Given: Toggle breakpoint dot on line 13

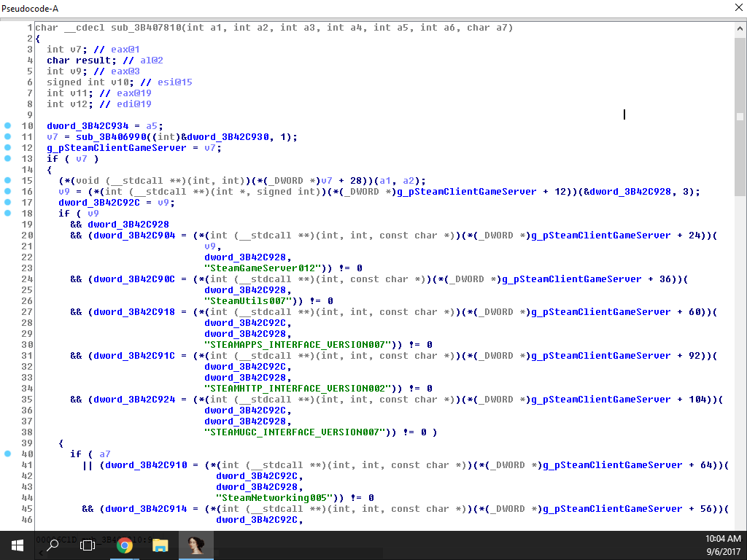Looking at the screenshot, I should [x=7, y=158].
